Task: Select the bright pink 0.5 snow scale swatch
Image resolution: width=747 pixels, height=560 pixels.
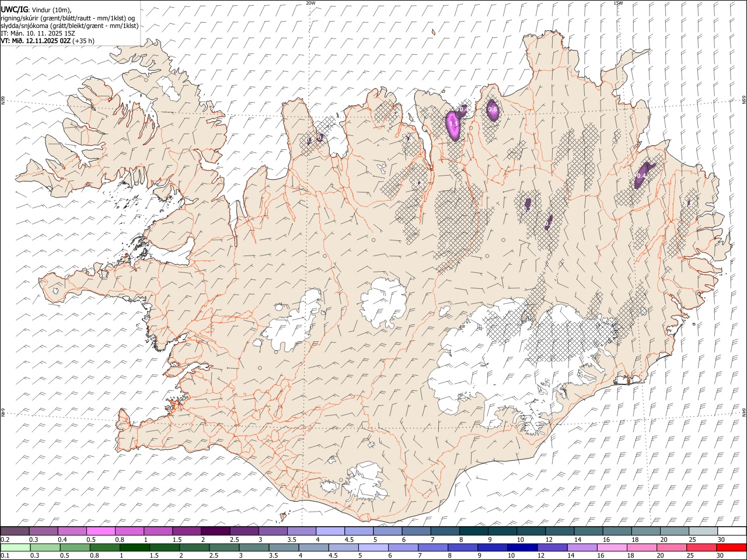Action: tap(100, 531)
